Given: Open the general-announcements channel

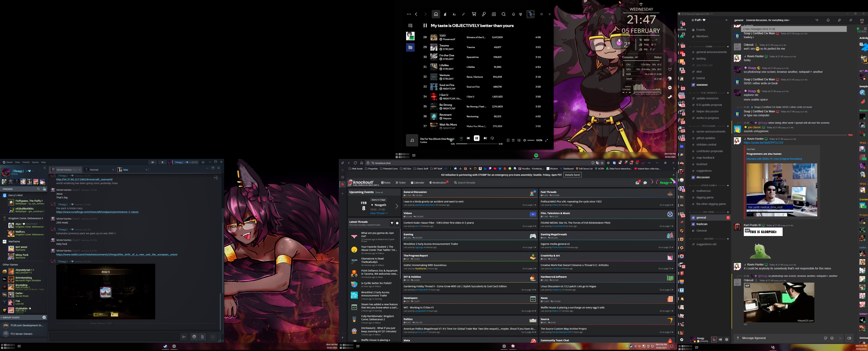Looking at the screenshot, I should [x=710, y=52].
